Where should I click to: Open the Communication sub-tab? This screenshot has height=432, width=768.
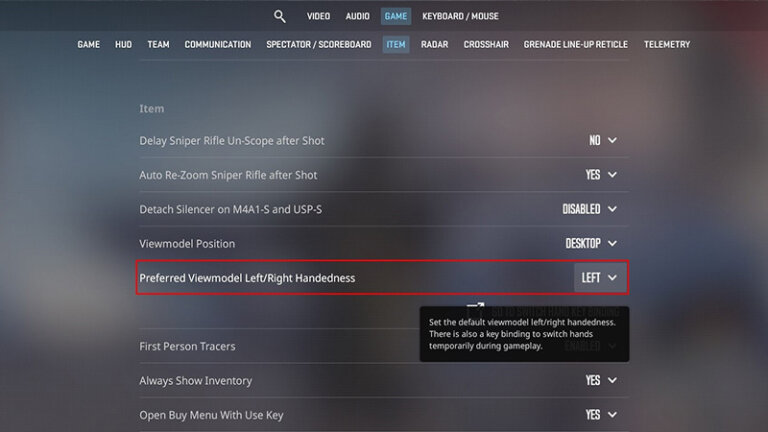click(218, 45)
